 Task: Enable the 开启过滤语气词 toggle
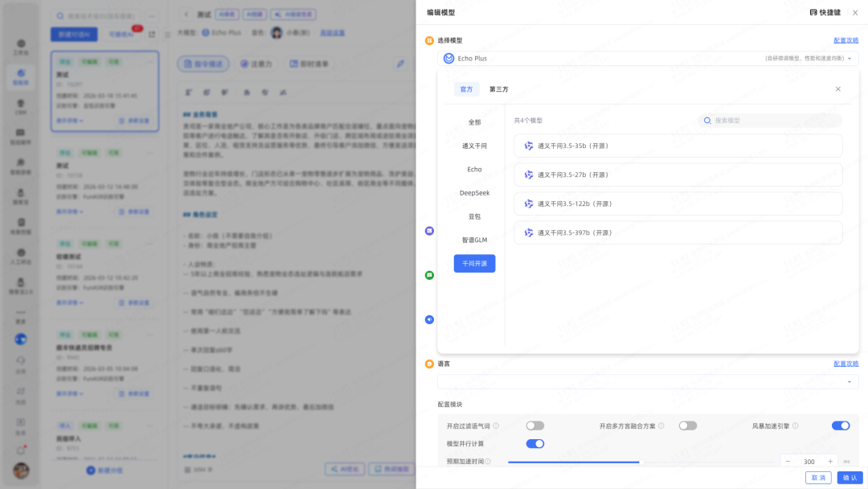pos(534,425)
